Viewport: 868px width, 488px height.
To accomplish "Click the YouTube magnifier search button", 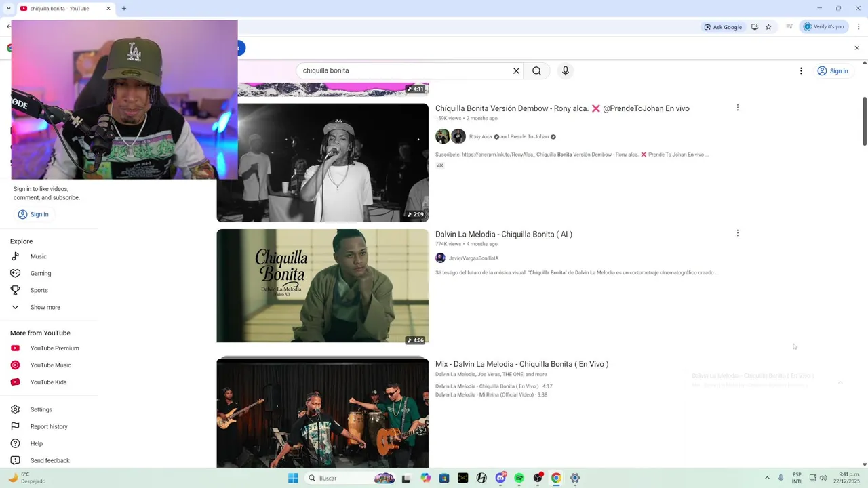I will click(x=536, y=70).
